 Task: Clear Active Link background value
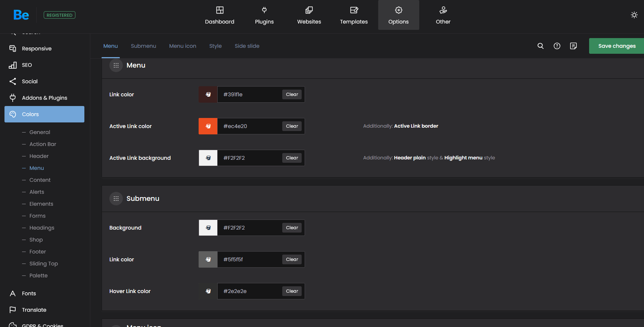click(x=292, y=158)
